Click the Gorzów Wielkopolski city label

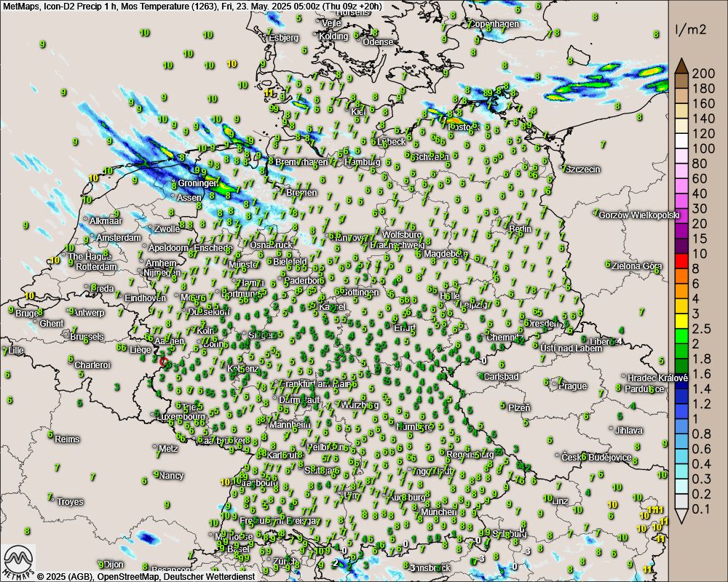[639, 215]
